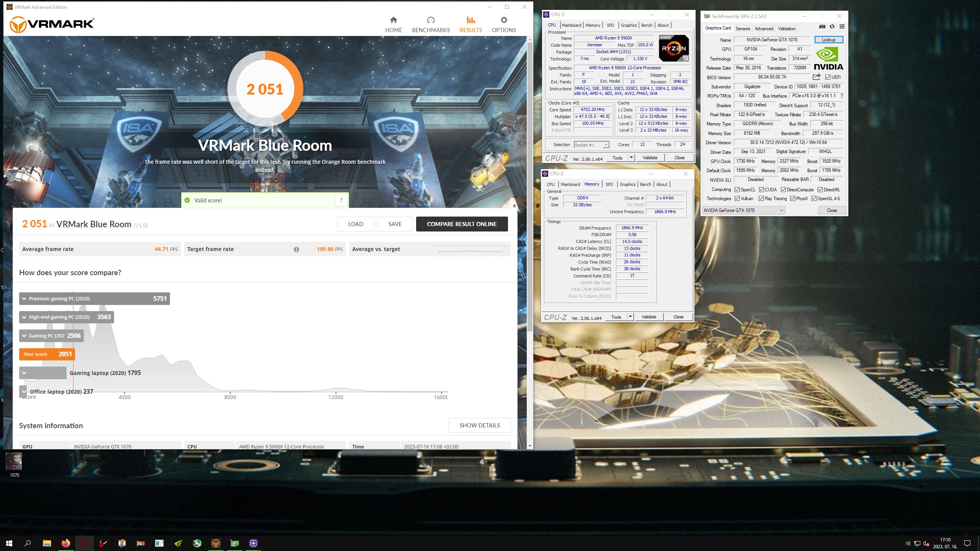This screenshot has width=980, height=551.
Task: Take a GPU-Z screenshot with camera icon
Action: pos(822,26)
